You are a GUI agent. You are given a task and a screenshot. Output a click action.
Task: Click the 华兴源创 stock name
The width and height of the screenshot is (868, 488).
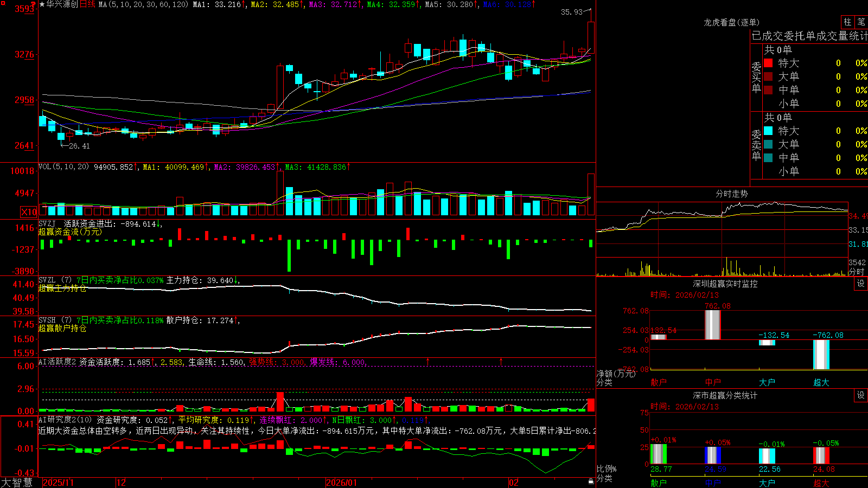pyautogui.click(x=62, y=4)
